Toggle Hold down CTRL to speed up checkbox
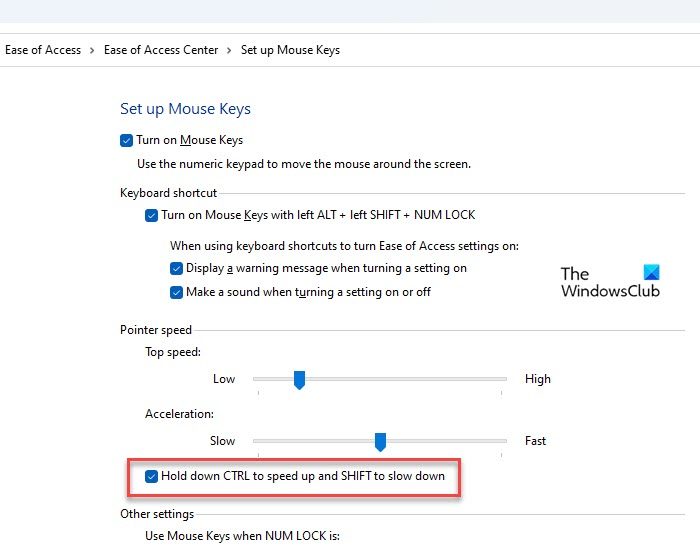 (151, 476)
